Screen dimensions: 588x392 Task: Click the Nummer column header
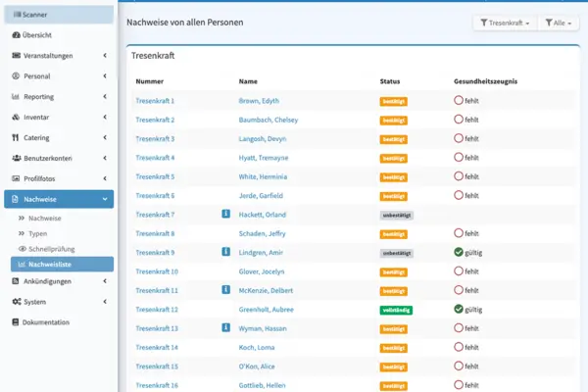point(150,81)
